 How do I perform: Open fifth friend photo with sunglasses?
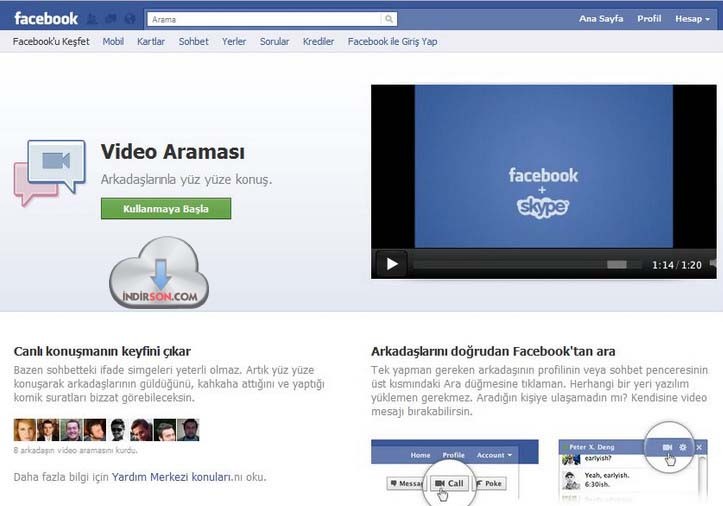[118, 430]
